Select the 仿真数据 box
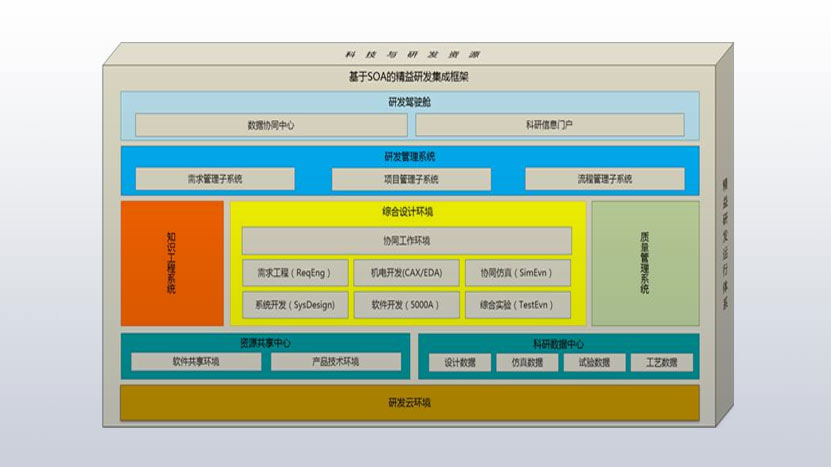 point(527,362)
